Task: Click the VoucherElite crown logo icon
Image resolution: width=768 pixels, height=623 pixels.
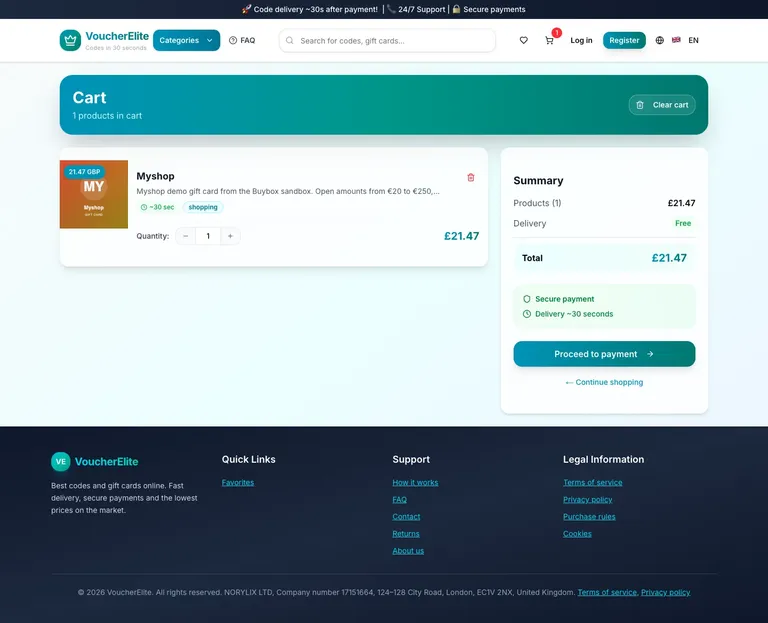Action: click(70, 40)
